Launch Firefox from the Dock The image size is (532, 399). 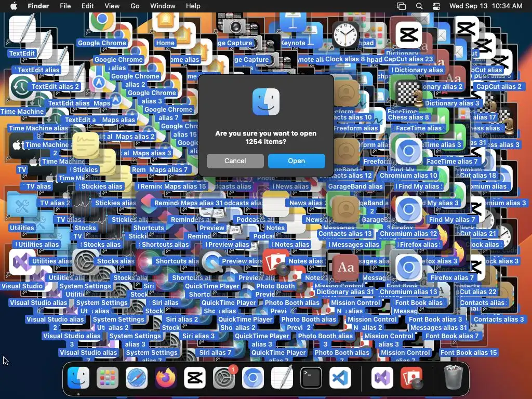pyautogui.click(x=166, y=378)
